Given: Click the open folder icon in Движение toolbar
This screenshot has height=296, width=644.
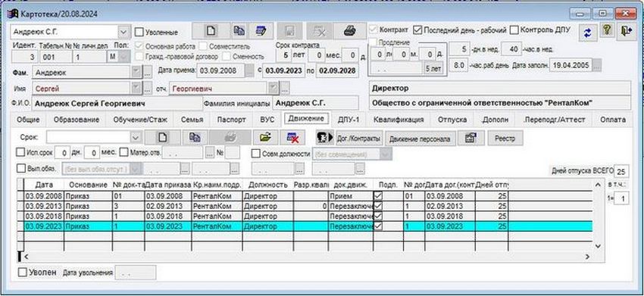Looking at the screenshot, I should pyautogui.click(x=266, y=138).
